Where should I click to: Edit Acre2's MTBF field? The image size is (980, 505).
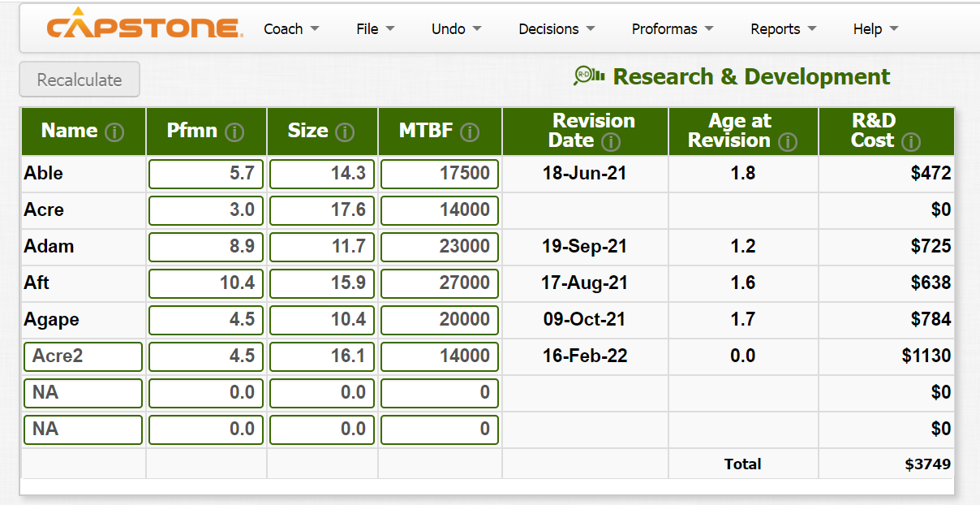click(440, 356)
